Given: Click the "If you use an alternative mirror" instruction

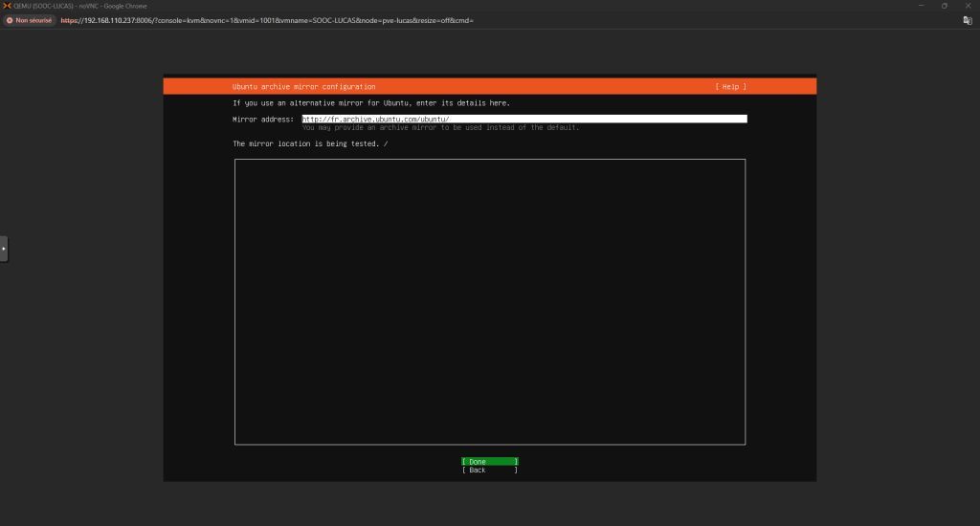Looking at the screenshot, I should [x=371, y=103].
